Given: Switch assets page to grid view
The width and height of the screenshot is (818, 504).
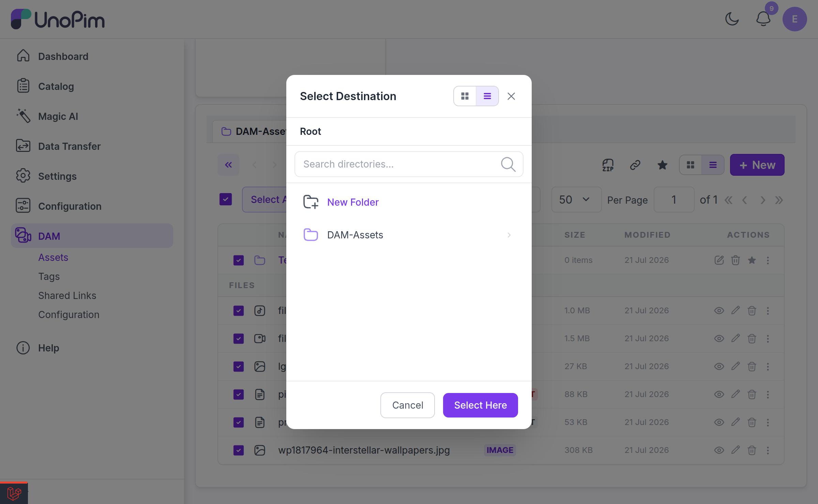Looking at the screenshot, I should (x=691, y=165).
